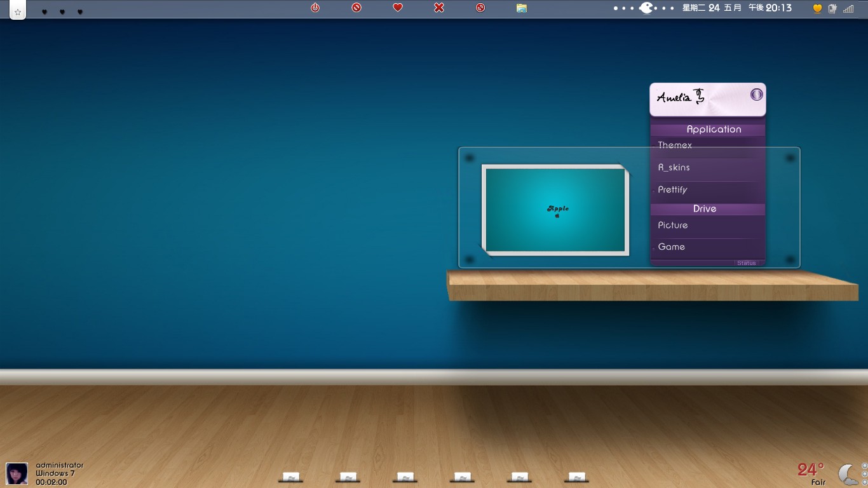Click the prohibition icon beside the power icon
Screen dimensions: 868x488
tap(356, 8)
